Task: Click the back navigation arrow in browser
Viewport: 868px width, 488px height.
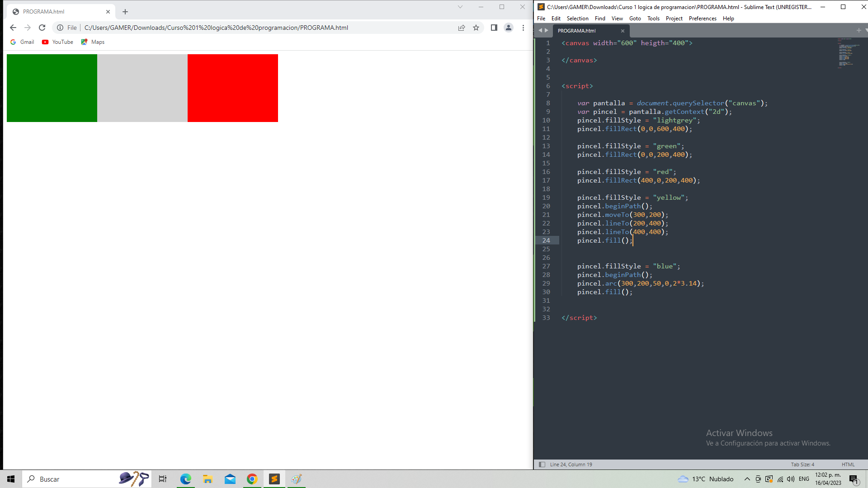Action: 13,28
